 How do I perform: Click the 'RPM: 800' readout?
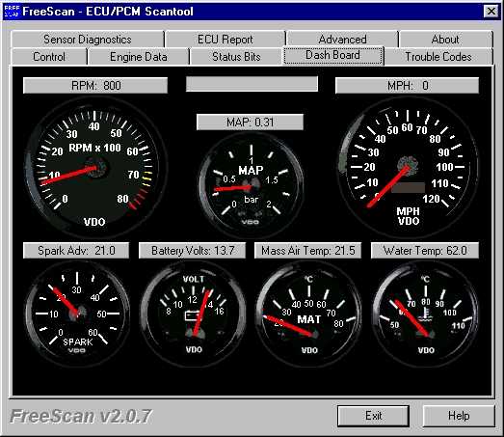(95, 86)
